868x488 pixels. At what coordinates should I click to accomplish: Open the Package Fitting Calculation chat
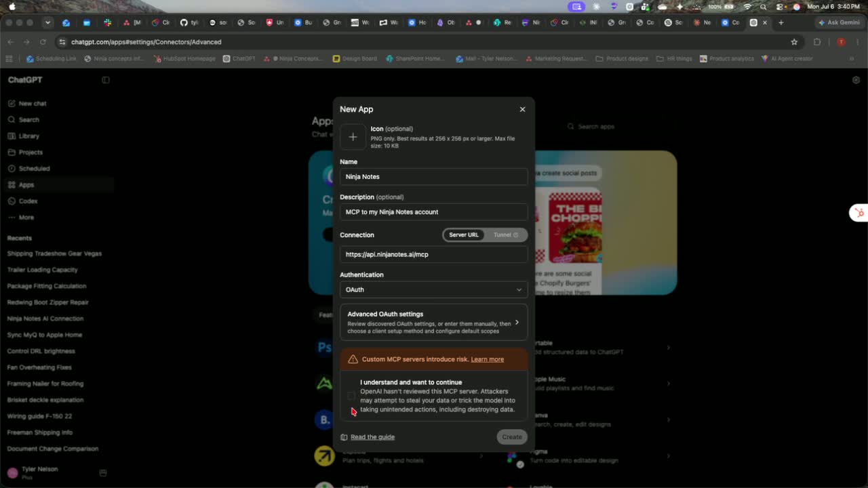(47, 286)
